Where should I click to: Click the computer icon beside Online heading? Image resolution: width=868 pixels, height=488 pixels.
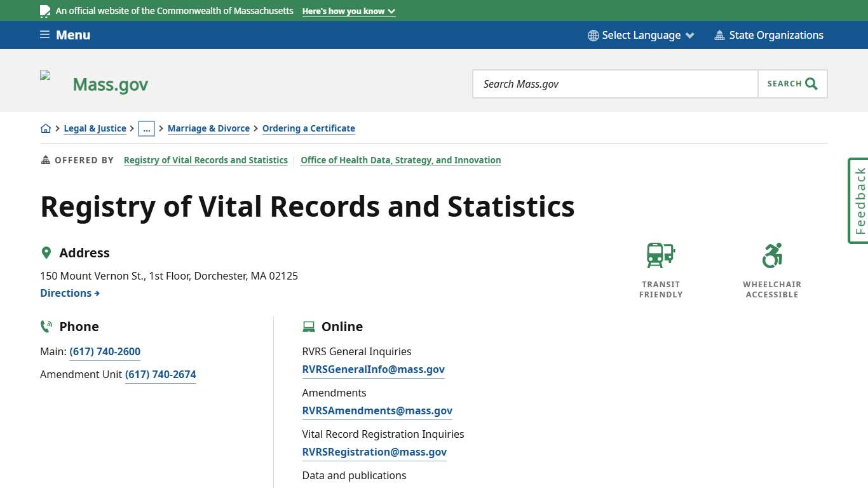309,325
